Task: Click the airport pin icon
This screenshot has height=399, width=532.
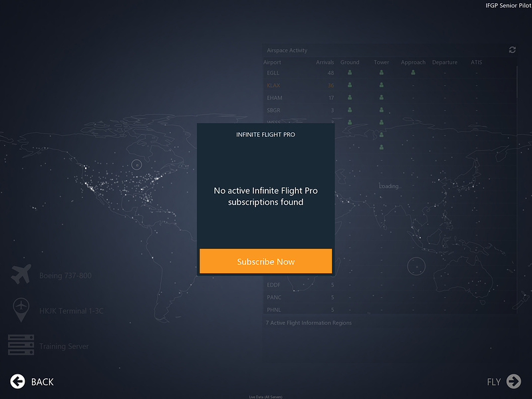Action: click(x=21, y=310)
